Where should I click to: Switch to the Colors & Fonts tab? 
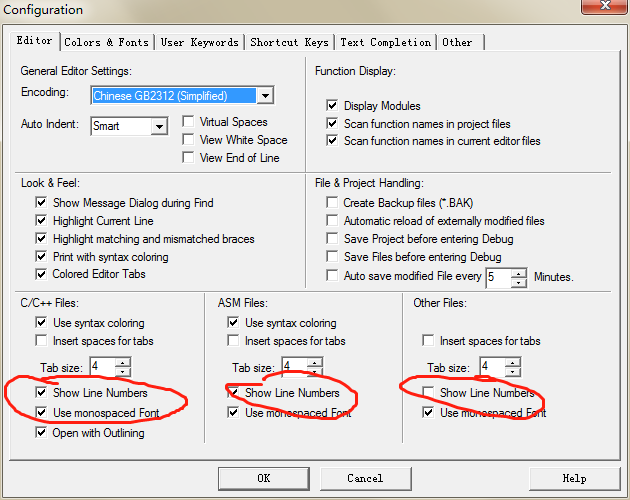tap(106, 42)
